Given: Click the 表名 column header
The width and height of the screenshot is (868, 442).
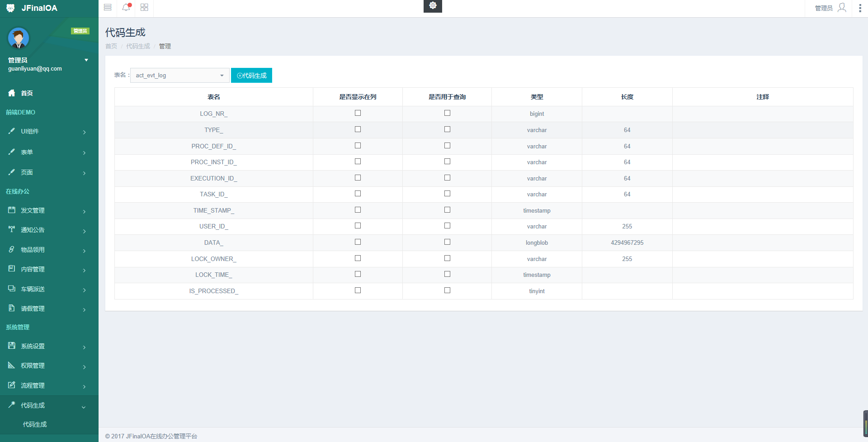Looking at the screenshot, I should click(214, 97).
